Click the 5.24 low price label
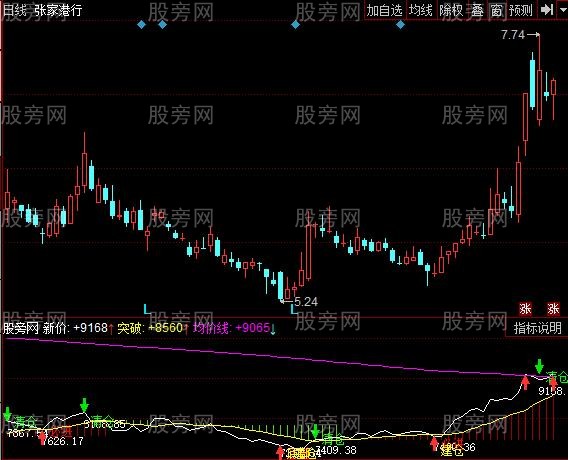This screenshot has width=568, height=460. coord(306,301)
